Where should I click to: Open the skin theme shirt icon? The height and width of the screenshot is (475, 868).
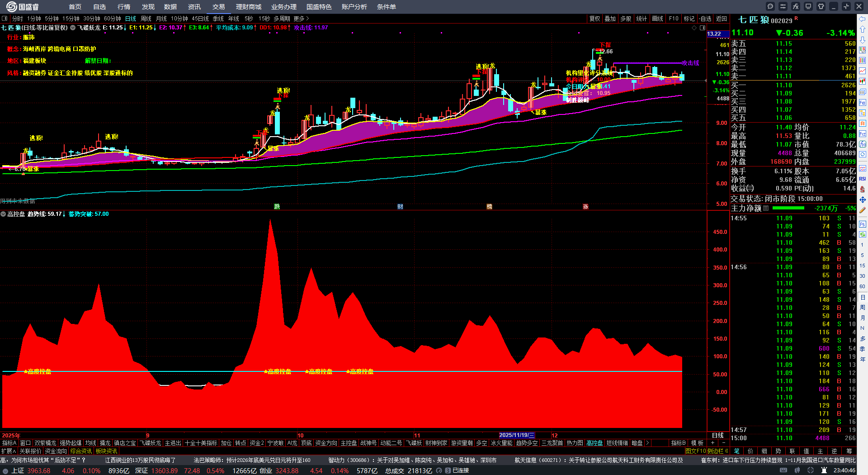pos(821,6)
